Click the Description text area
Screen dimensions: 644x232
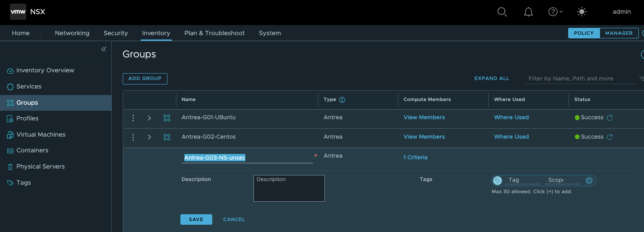289,188
